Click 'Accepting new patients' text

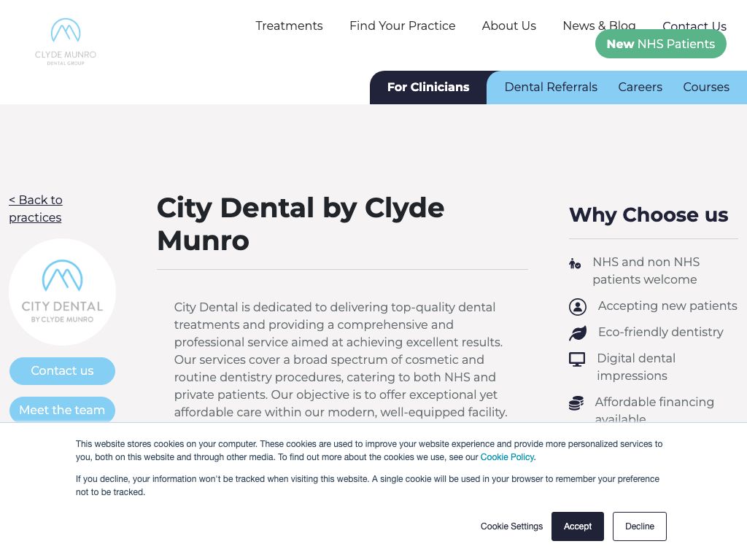point(667,306)
